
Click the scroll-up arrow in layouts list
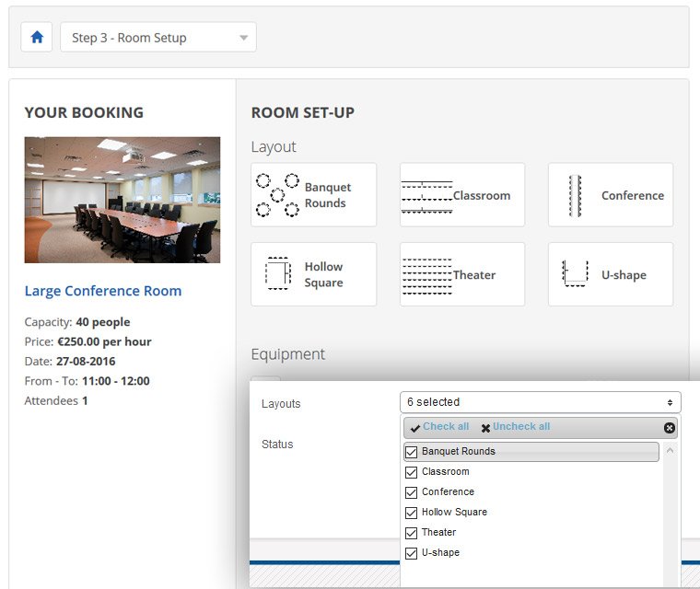tap(670, 451)
